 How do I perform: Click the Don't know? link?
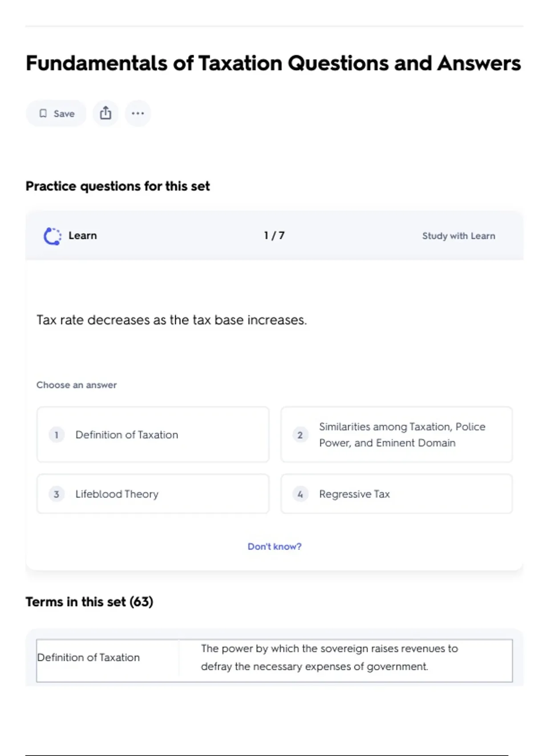274,547
